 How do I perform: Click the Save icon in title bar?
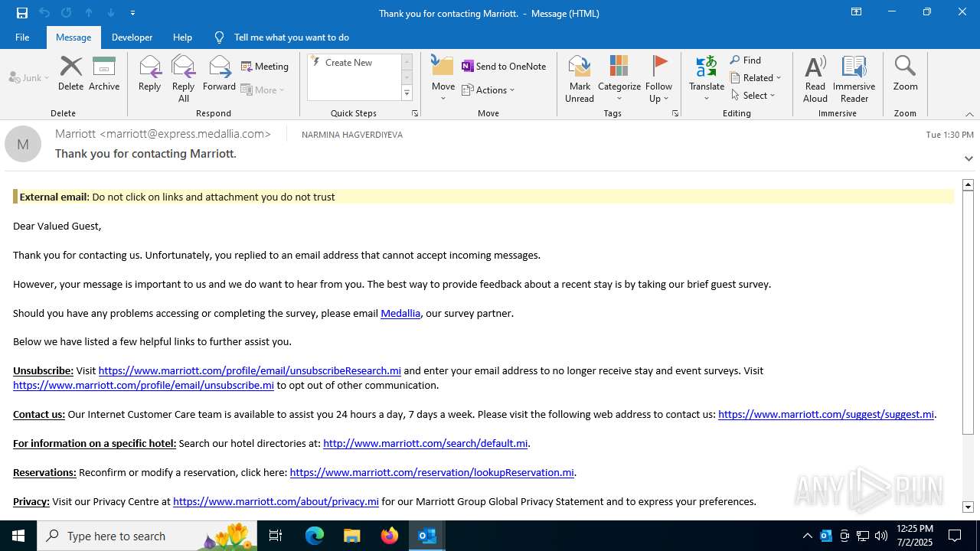(x=21, y=13)
